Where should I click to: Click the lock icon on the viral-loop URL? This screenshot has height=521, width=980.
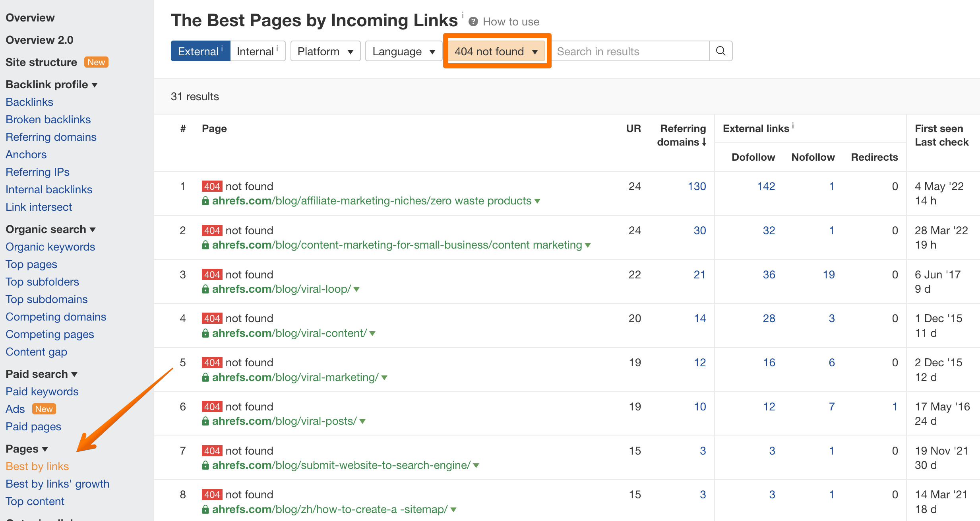click(205, 289)
